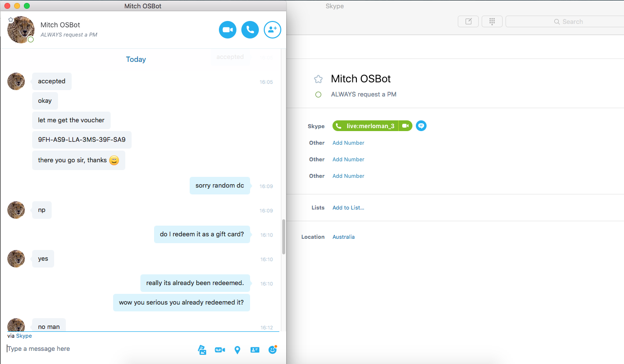Video call icon on live:merloman_3 green button
This screenshot has height=364, width=624.
point(405,126)
